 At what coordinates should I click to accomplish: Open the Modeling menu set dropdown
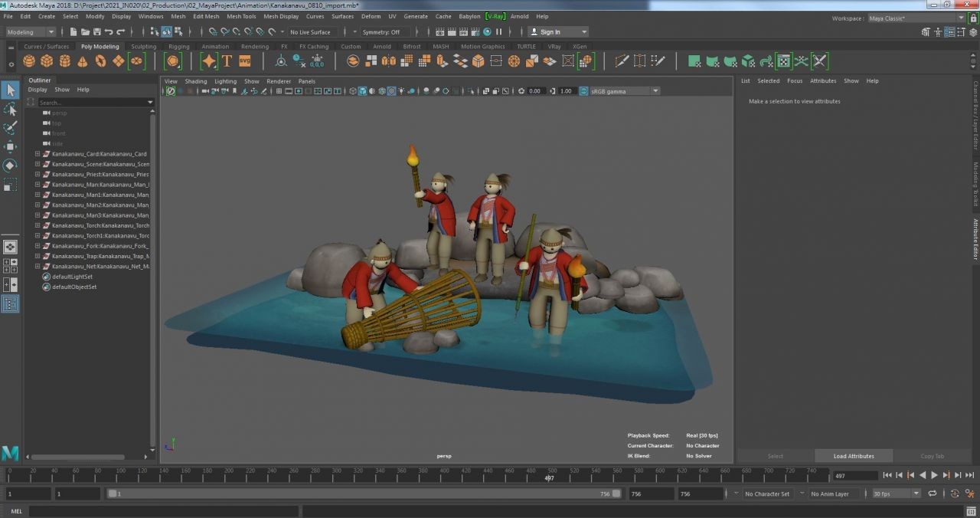[31, 32]
